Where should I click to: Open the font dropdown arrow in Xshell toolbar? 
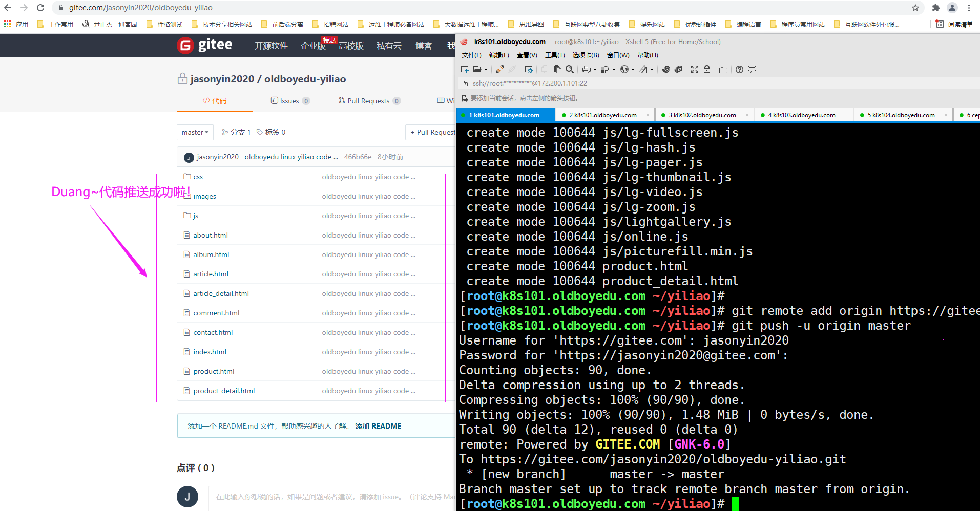point(652,70)
